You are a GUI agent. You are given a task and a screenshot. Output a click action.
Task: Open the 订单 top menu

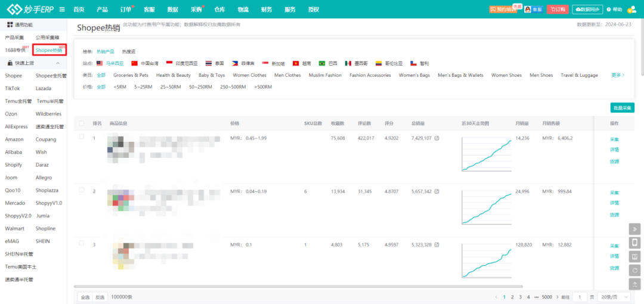(x=126, y=10)
